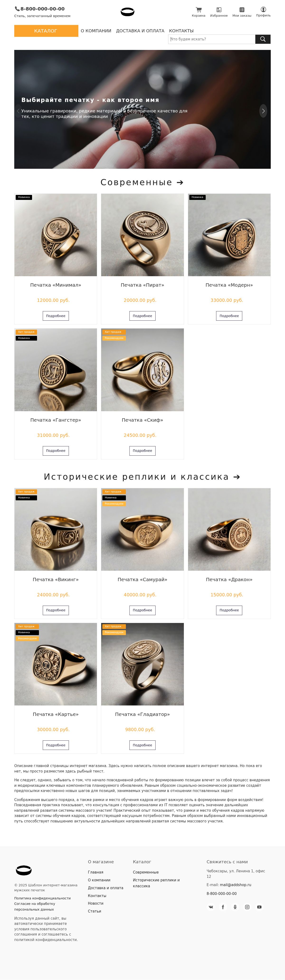Open Политика конфиденциальности footer link
The image size is (285, 980).
[x=43, y=898]
